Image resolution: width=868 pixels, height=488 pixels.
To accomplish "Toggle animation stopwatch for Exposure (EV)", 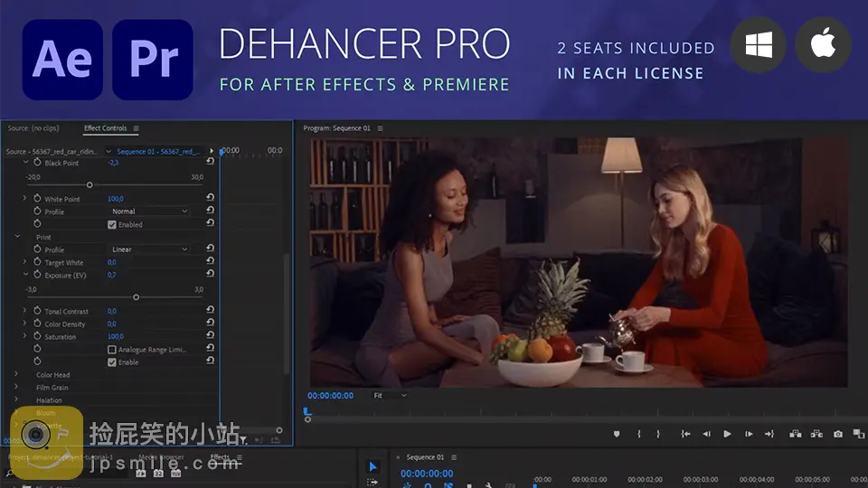I will [x=37, y=275].
